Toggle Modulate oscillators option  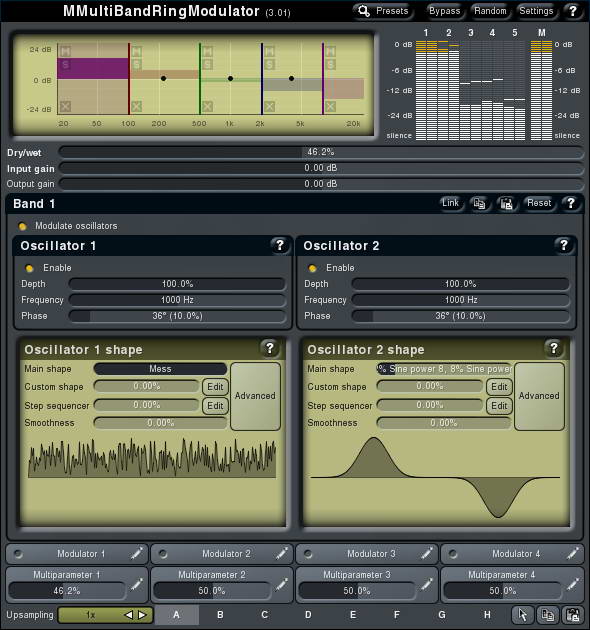point(23,226)
